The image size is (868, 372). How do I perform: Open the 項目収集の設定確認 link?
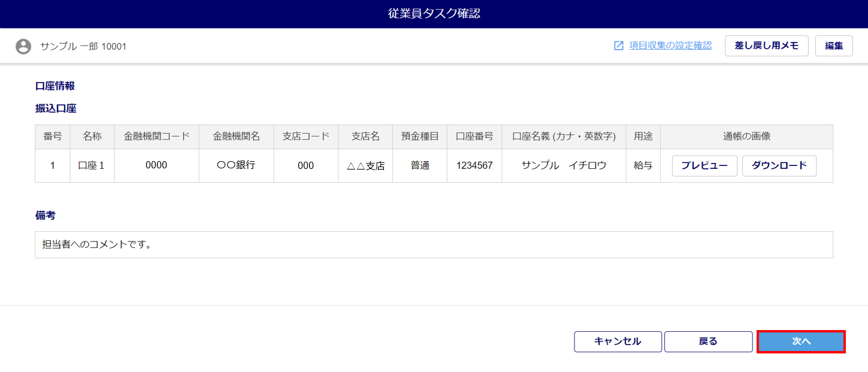pos(670,46)
